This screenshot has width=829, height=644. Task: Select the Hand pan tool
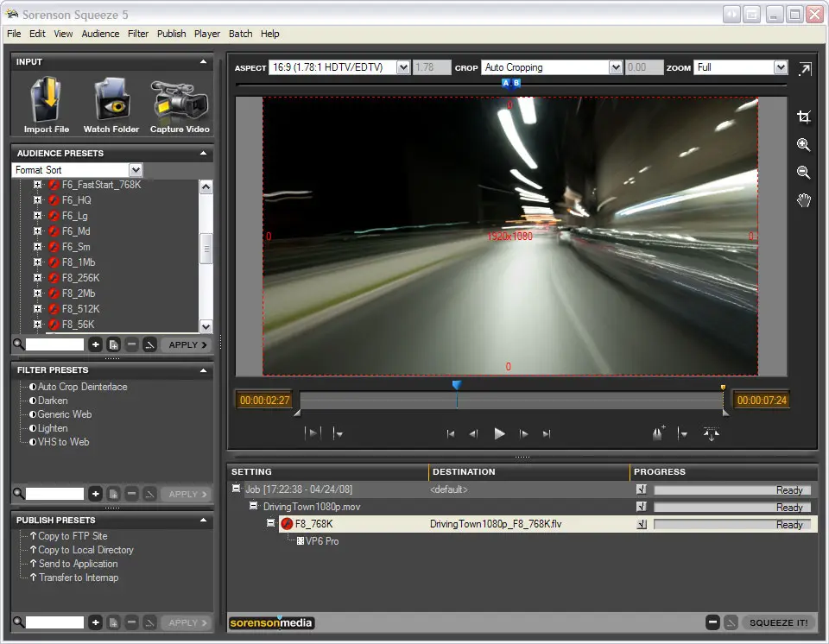click(x=804, y=200)
